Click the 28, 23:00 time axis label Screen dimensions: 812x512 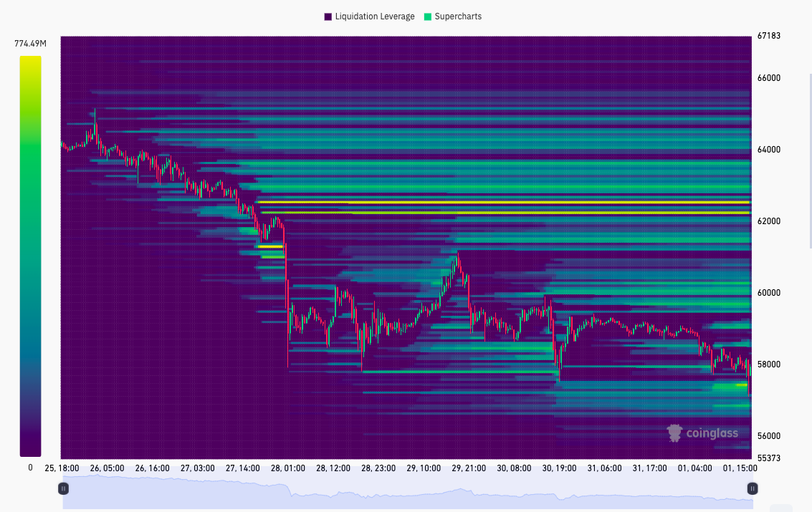[x=378, y=468]
